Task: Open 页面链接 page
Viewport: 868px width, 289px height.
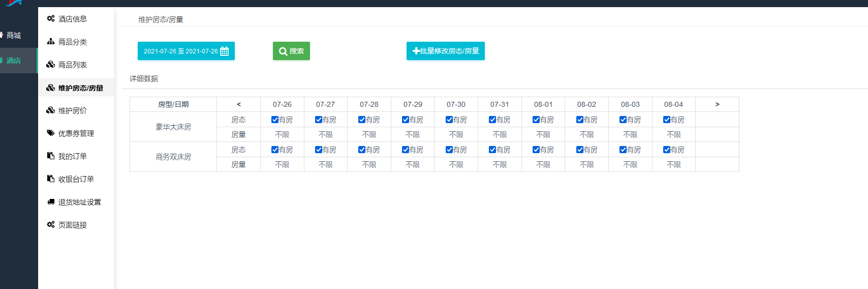Action: 76,225
